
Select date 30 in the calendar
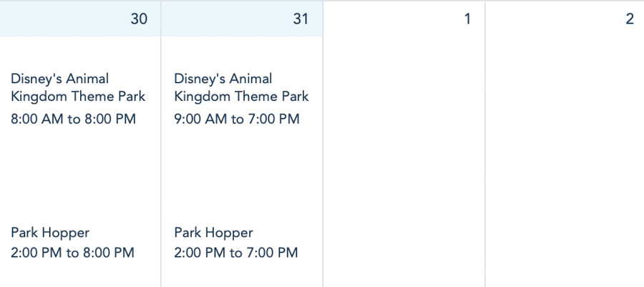pos(139,19)
